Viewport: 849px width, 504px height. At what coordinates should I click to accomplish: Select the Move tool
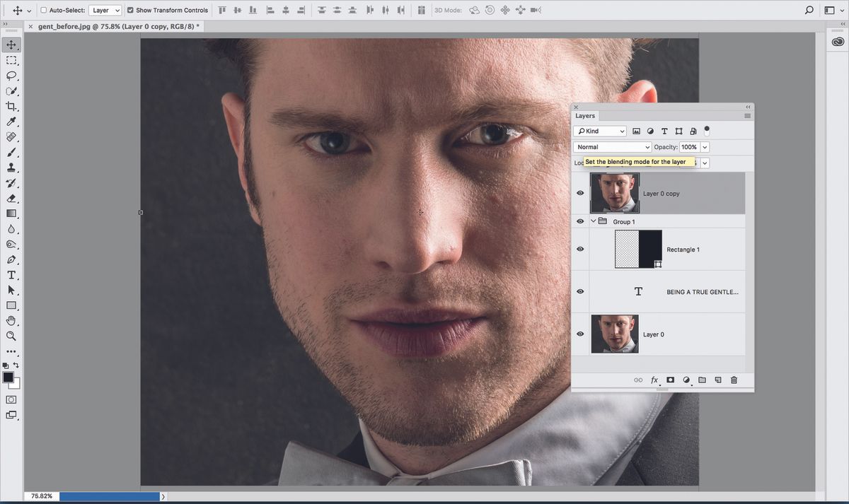pos(11,44)
